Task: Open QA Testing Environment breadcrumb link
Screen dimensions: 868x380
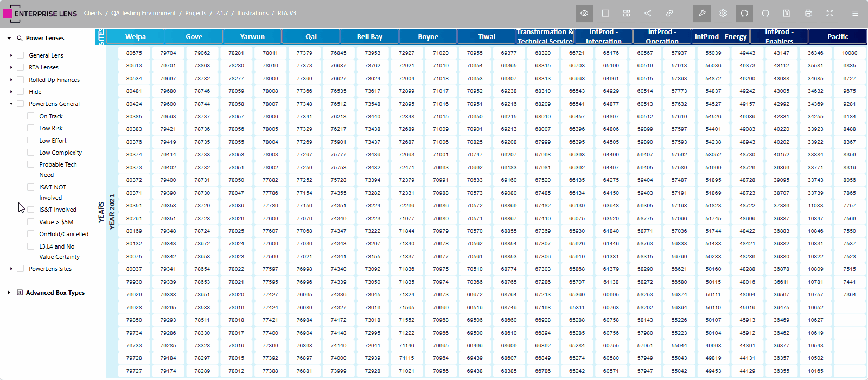Action: coord(143,13)
